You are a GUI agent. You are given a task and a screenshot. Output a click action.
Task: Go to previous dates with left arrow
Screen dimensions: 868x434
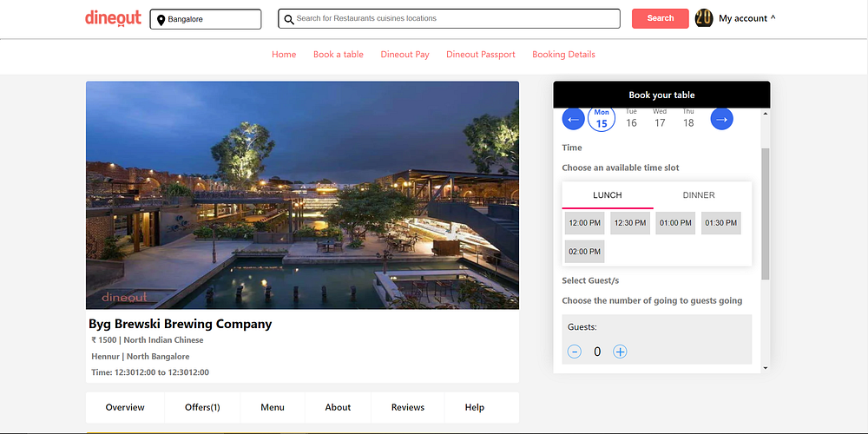[x=574, y=119]
